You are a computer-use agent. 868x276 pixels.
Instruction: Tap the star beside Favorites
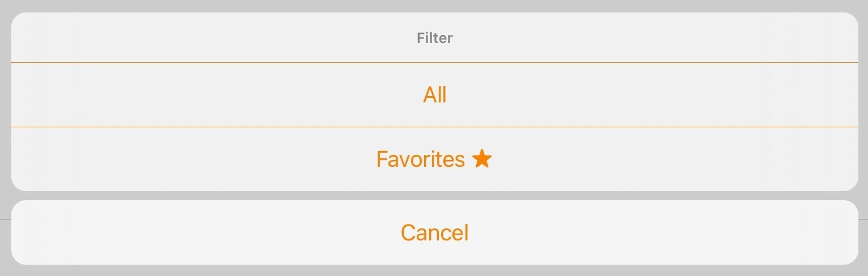click(x=481, y=159)
